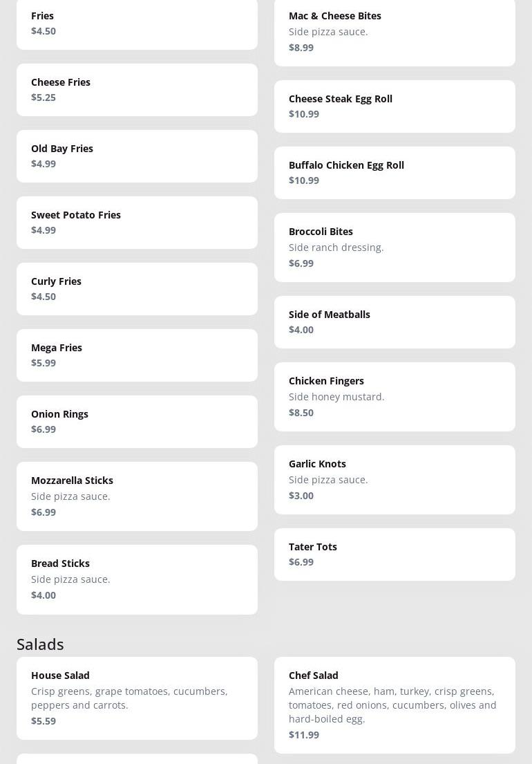Select Broccoli Bites with ranch

(x=395, y=247)
